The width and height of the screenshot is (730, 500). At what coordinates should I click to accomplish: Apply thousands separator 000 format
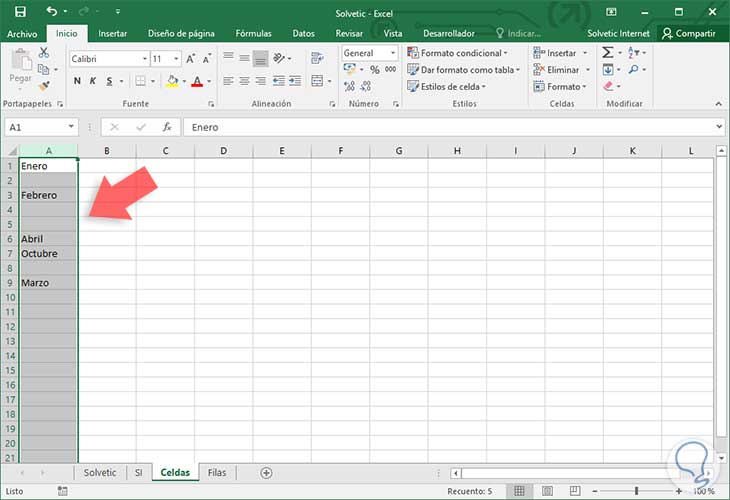(x=391, y=69)
